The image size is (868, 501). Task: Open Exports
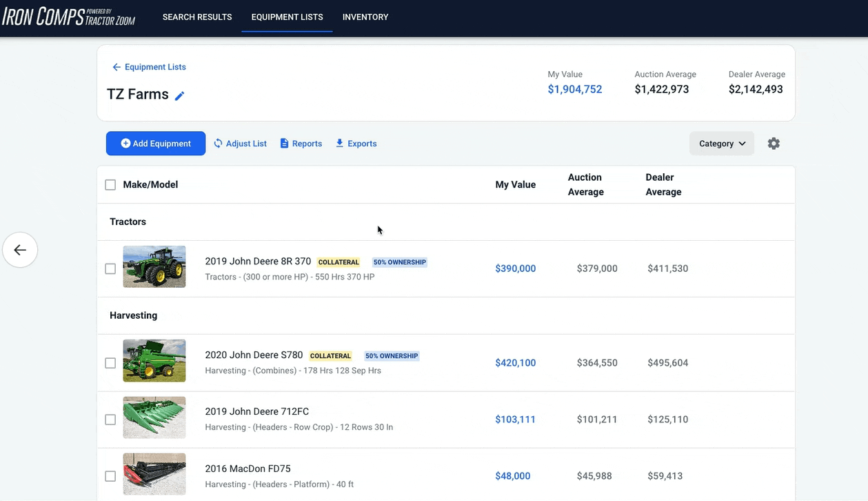pyautogui.click(x=356, y=144)
